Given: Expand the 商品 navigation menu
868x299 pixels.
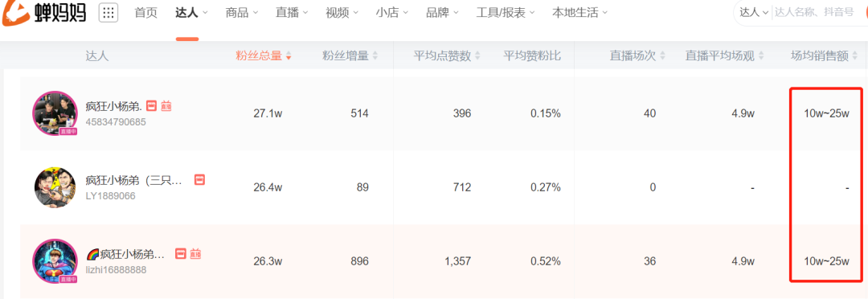Looking at the screenshot, I should pos(242,13).
